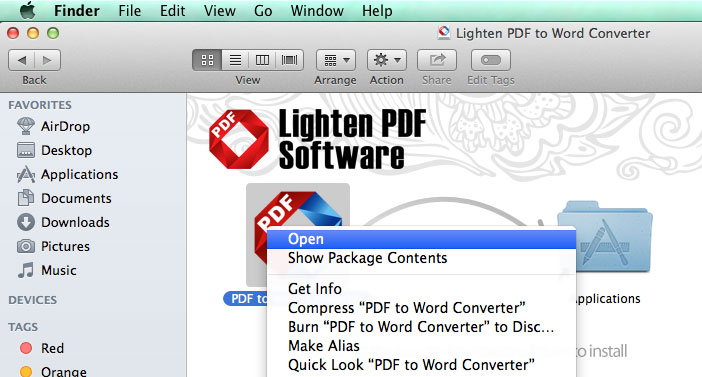The height and width of the screenshot is (377, 702).
Task: Open the Help menu
Action: point(377,10)
